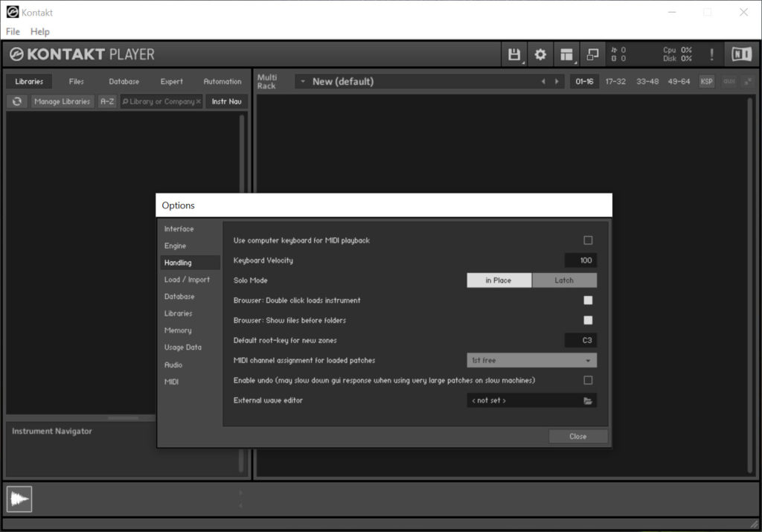Image resolution: width=762 pixels, height=532 pixels.
Task: Click the resize rack icon at top right
Action: point(747,82)
